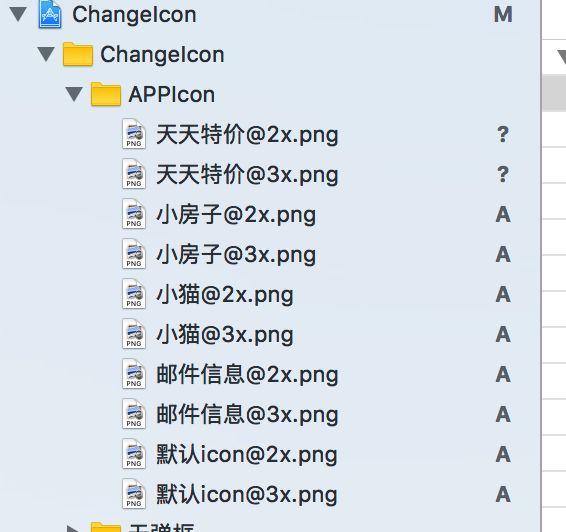Select file 小猫@2x.png

coord(225,295)
